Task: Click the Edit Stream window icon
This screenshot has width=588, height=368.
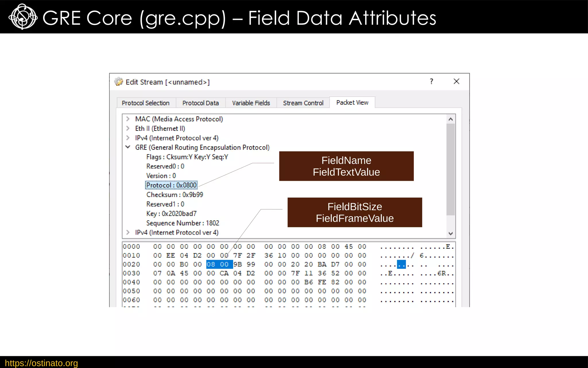Action: point(119,82)
